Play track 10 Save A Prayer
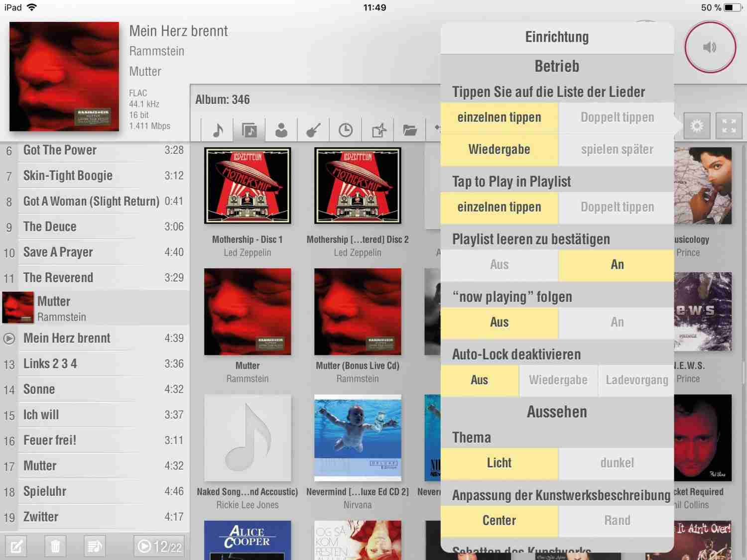 95,252
